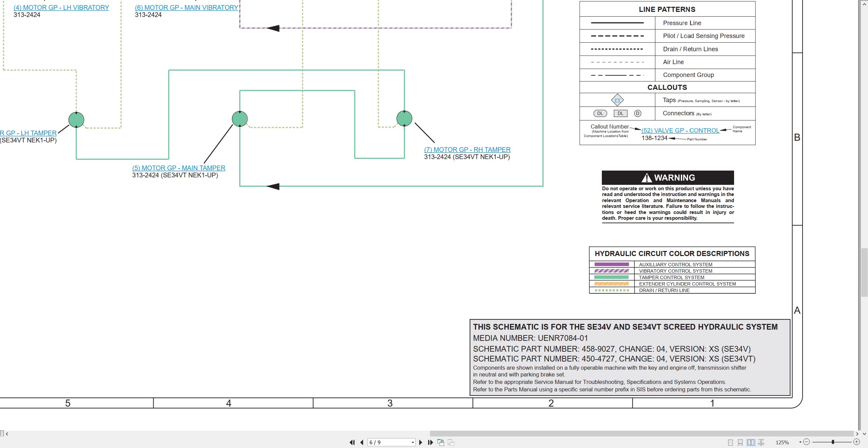Switch to single page view mode
This screenshot has height=448, width=868.
730,442
